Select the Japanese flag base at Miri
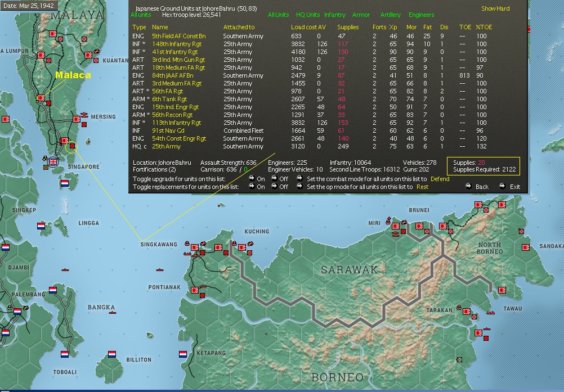Viewport: 564px width, 392px height. point(395,226)
